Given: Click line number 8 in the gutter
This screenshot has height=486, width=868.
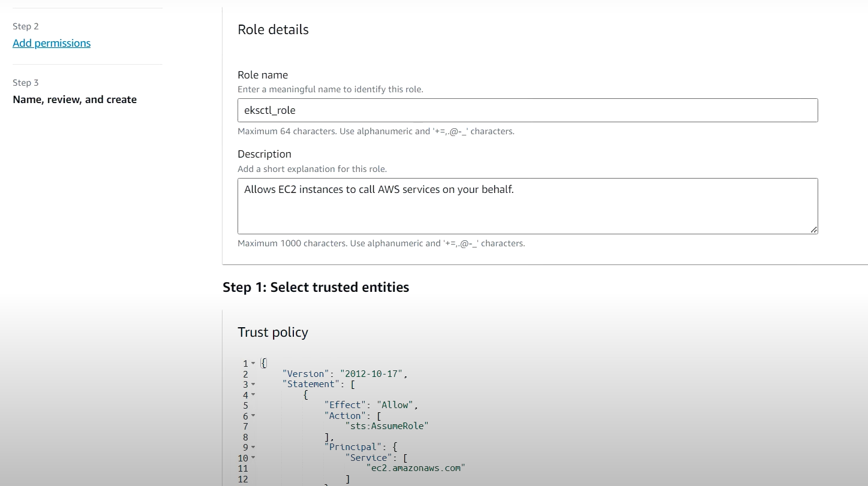Looking at the screenshot, I should [x=245, y=437].
